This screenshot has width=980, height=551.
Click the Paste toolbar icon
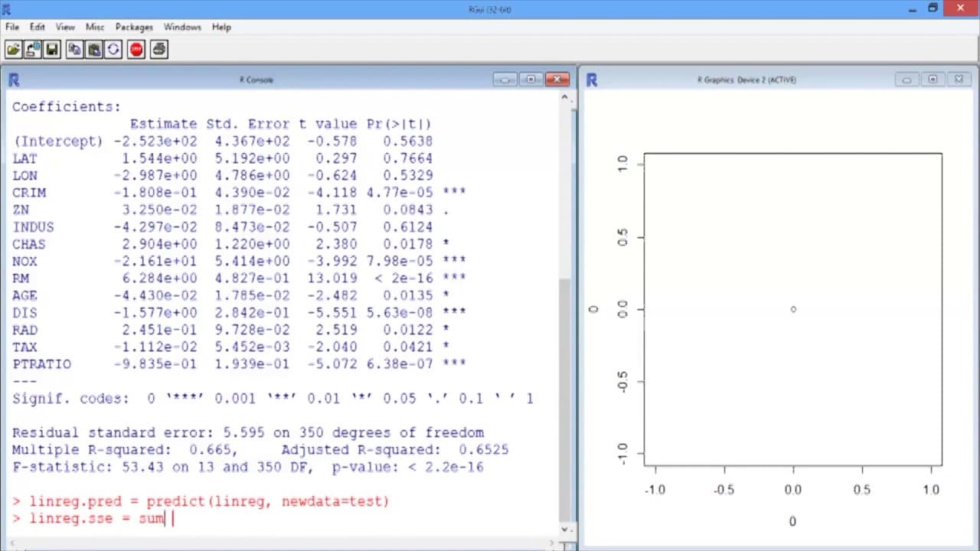click(x=93, y=50)
